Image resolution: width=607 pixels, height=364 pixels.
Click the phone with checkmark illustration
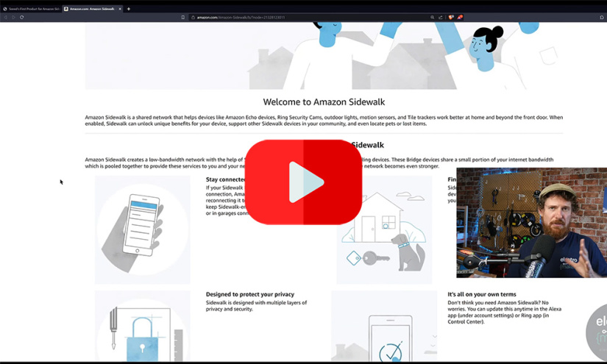[384, 326]
